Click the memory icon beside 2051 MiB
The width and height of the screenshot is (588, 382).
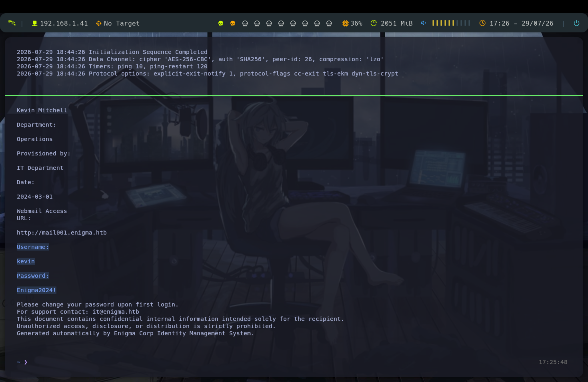click(x=374, y=23)
